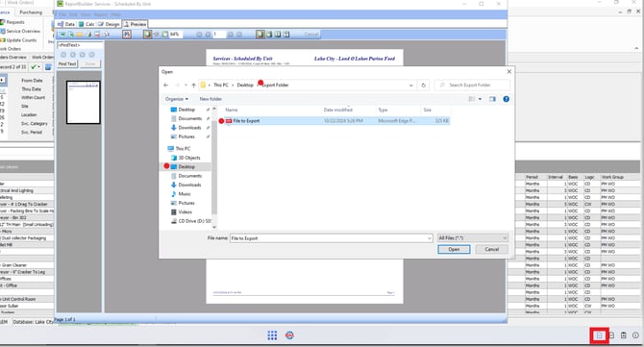Switch to the Data tab
Screen dimensions: 644x347
(66, 24)
